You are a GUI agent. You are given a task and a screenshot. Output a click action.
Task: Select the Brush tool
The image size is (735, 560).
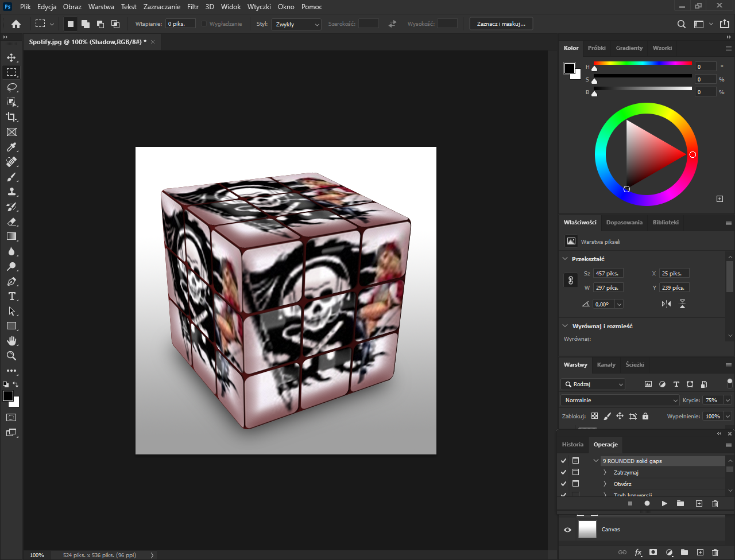(x=11, y=177)
